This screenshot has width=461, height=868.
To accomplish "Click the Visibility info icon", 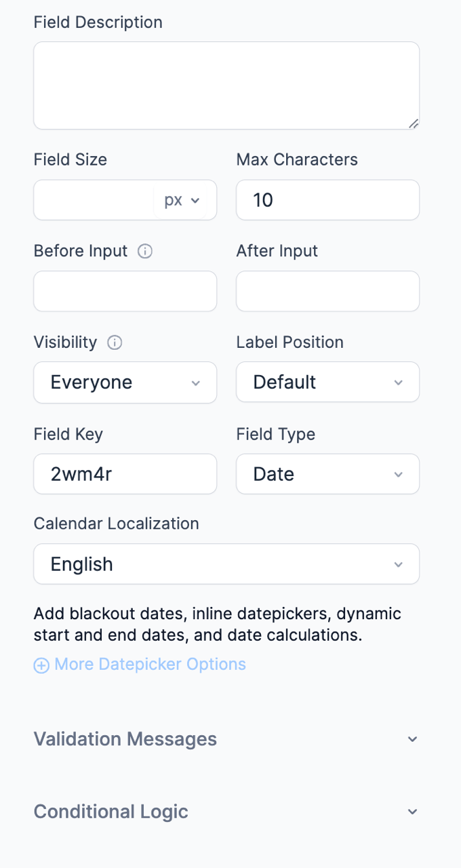I will [115, 343].
